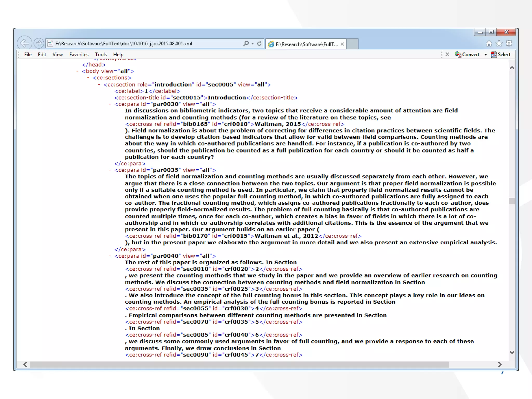Collapse the par0035 paragraph node
The width and height of the screenshot is (532, 399).
(x=110, y=170)
